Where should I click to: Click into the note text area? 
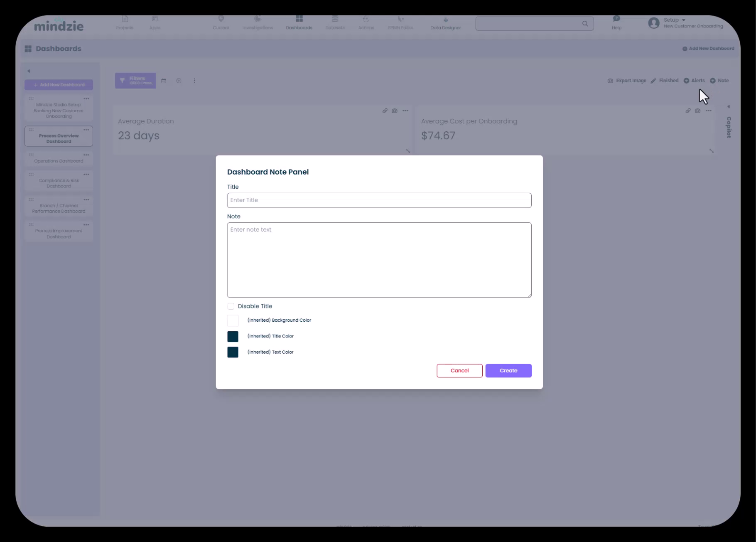point(379,260)
